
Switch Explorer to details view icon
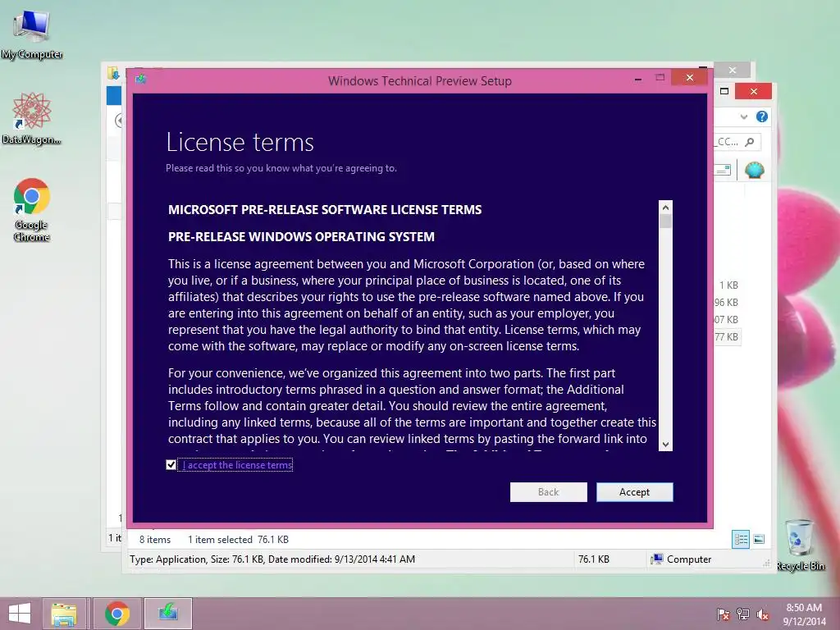tap(741, 540)
